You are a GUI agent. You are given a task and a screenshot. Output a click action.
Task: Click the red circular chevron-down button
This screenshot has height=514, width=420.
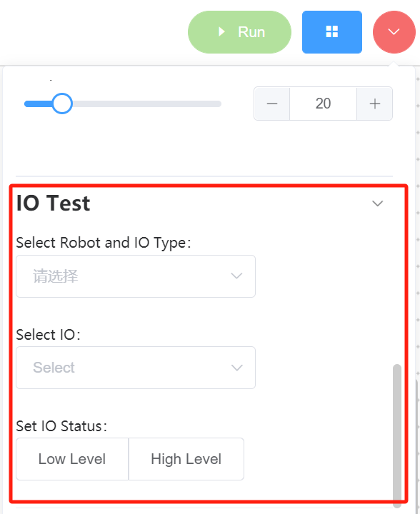(394, 32)
